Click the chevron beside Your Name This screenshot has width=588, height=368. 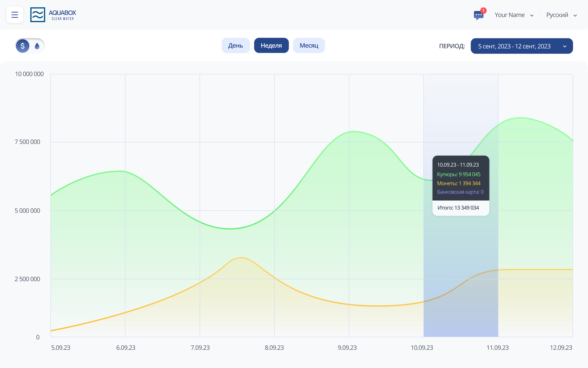click(x=532, y=16)
